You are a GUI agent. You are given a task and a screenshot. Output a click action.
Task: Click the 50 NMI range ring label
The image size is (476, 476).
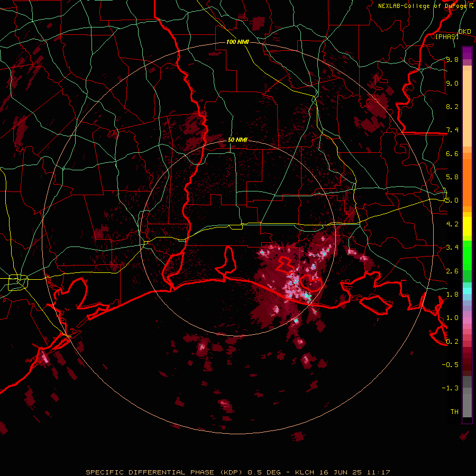[237, 140]
